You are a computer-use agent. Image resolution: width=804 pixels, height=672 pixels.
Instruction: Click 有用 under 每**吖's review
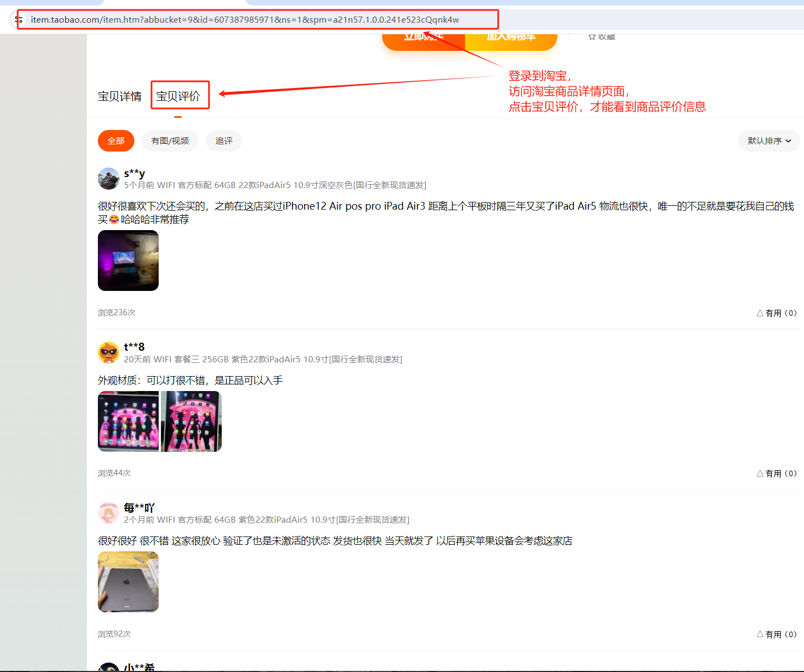[776, 634]
